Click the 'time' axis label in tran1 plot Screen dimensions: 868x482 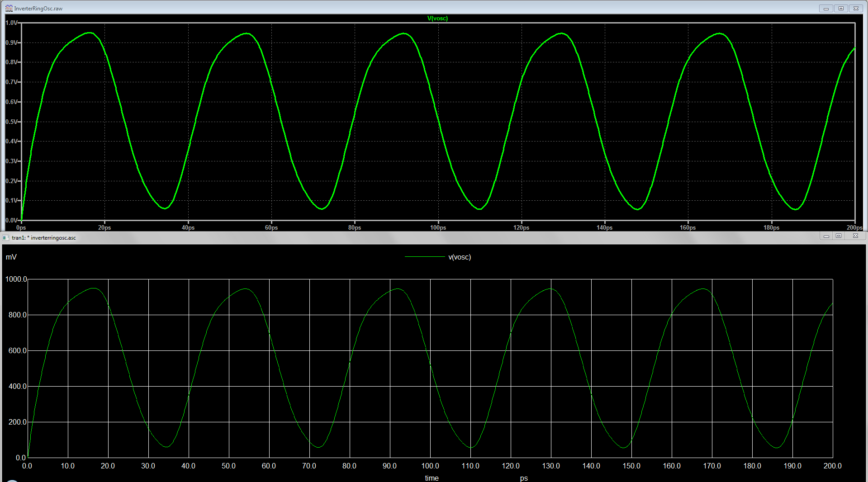point(432,478)
